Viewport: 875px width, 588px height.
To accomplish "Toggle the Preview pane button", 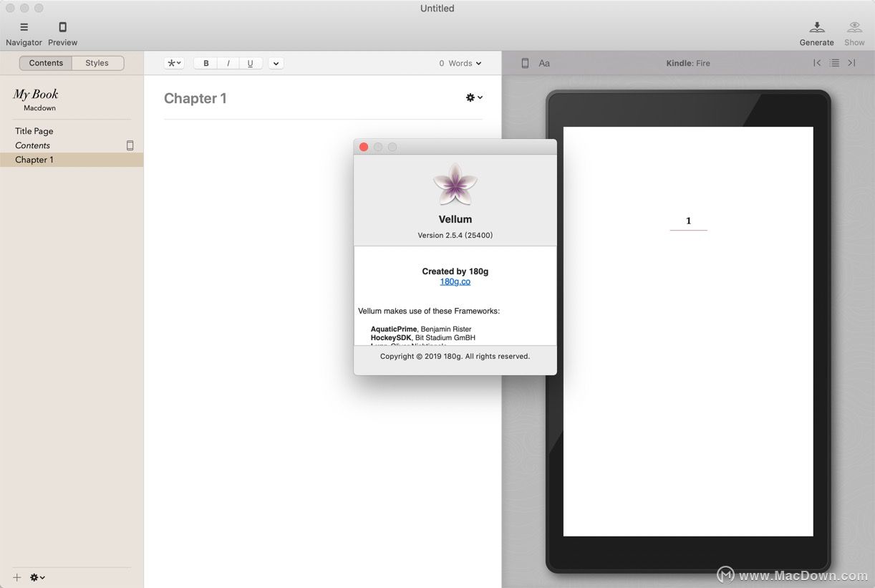I will click(62, 34).
